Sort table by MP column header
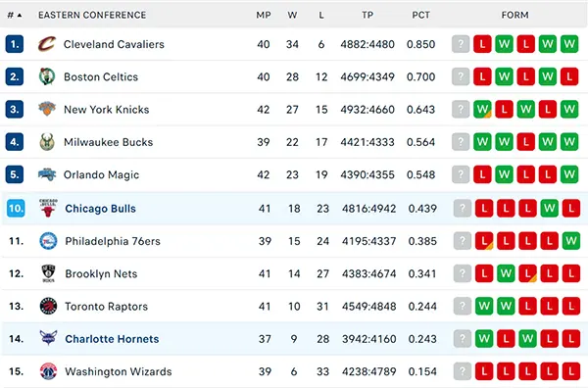This screenshot has width=588, height=388. tap(264, 15)
